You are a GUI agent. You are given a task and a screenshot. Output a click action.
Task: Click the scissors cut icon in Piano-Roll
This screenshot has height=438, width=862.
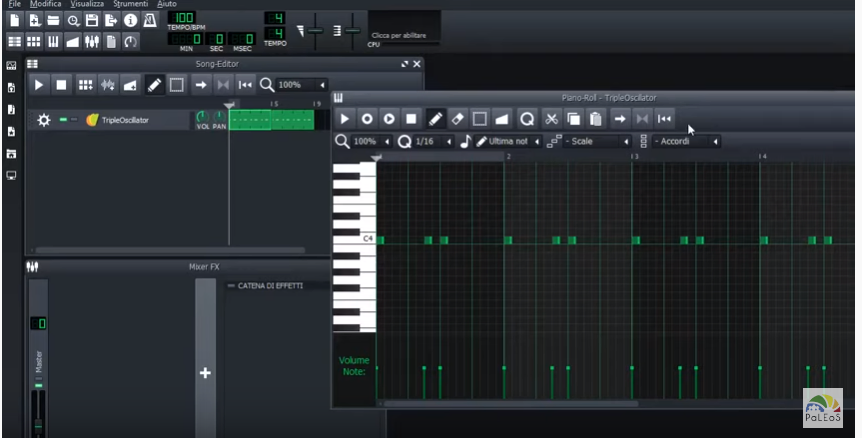(x=551, y=119)
